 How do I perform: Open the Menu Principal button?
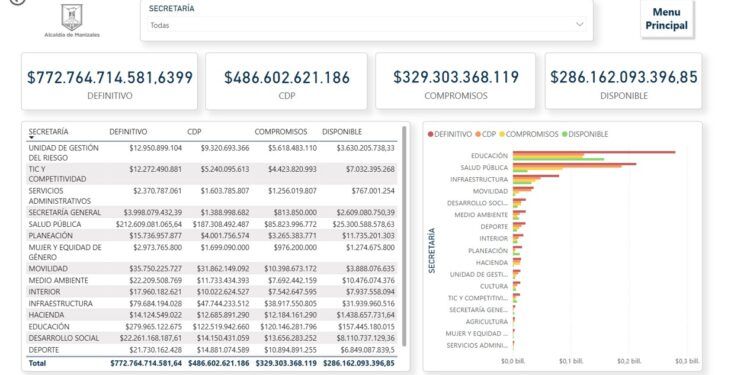667,19
